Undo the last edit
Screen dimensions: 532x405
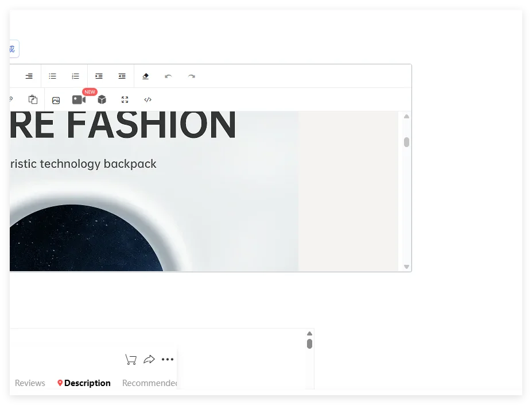click(168, 76)
